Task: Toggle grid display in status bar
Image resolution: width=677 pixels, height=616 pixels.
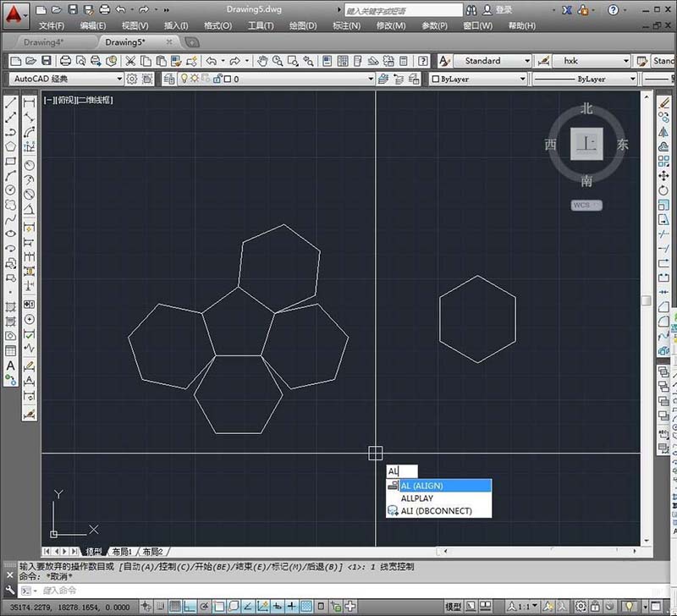Action: (175, 607)
